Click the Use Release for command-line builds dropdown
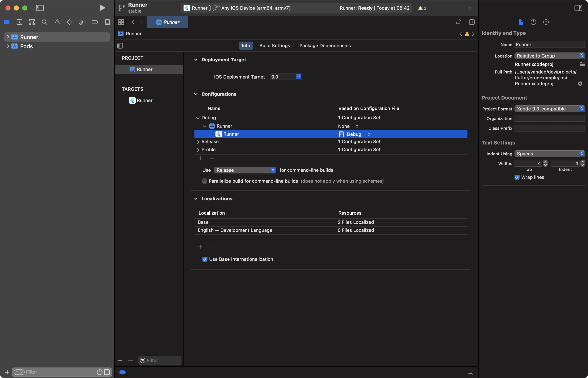This screenshot has height=378, width=588. [245, 170]
